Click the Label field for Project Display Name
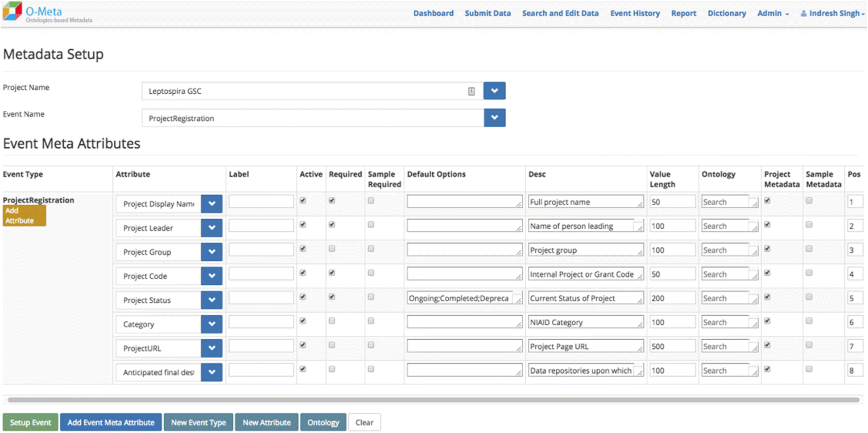 pyautogui.click(x=261, y=201)
